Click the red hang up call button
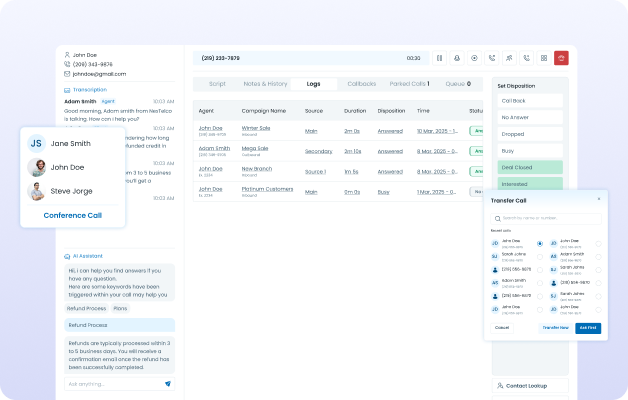The width and height of the screenshot is (628, 400). tap(561, 58)
